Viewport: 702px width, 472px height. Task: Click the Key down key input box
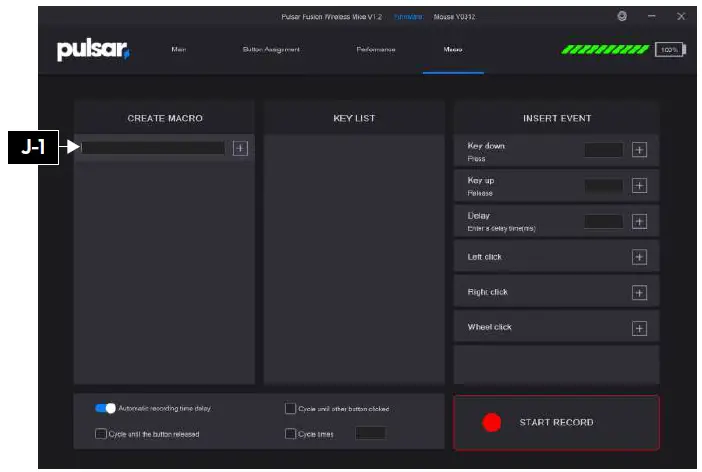(604, 150)
